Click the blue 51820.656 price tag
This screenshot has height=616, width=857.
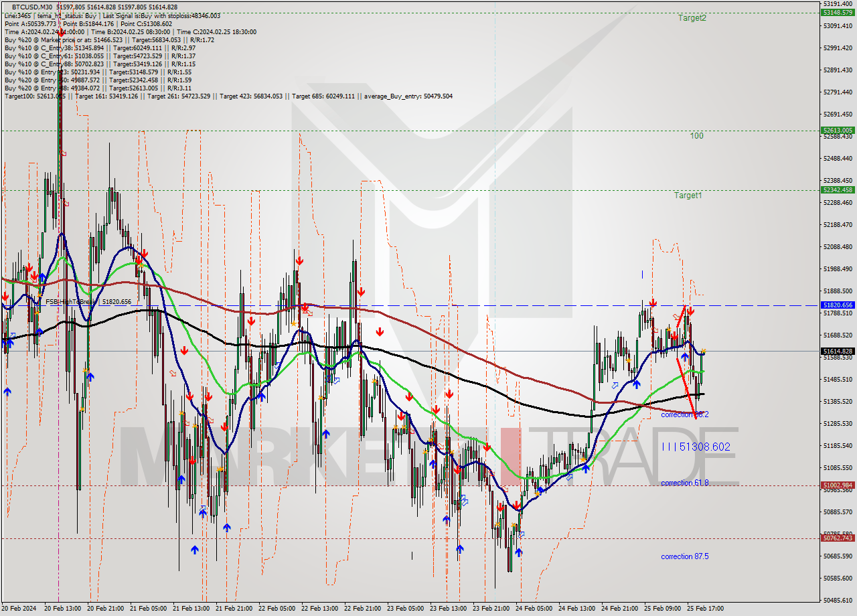tap(838, 305)
